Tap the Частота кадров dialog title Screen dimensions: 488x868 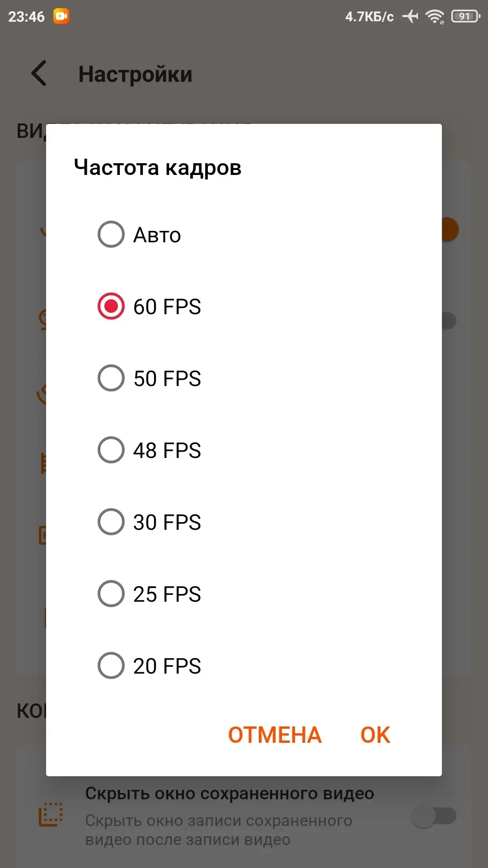tap(158, 168)
